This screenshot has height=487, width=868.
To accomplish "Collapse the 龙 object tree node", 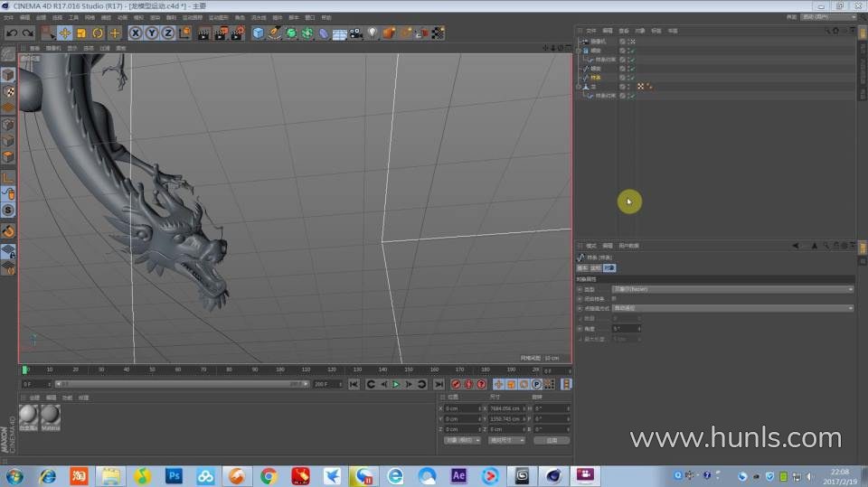I will click(579, 87).
